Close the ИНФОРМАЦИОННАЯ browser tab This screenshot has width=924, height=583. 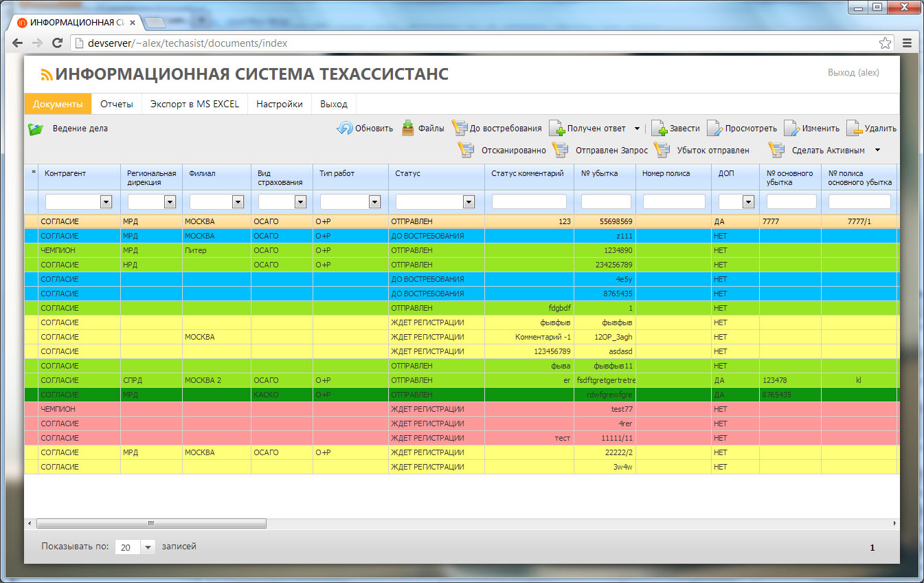pos(133,23)
